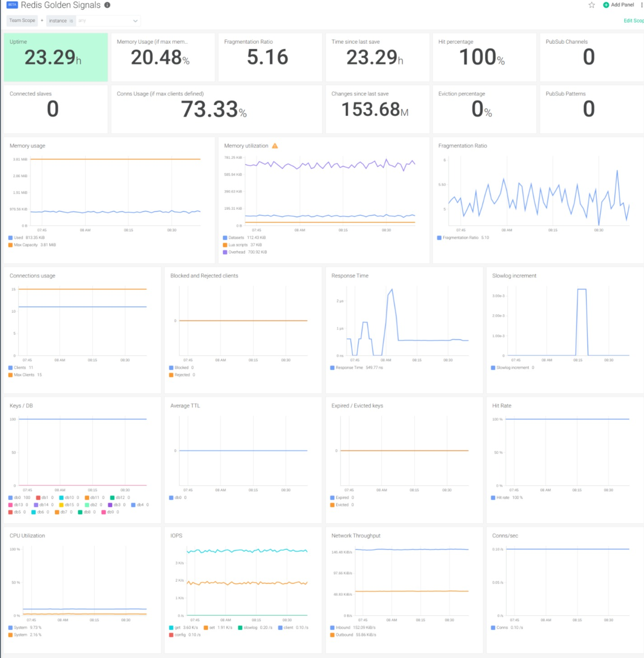Toggle the Conns legend entry in Conns/sec
644x658 pixels.
[x=507, y=627]
